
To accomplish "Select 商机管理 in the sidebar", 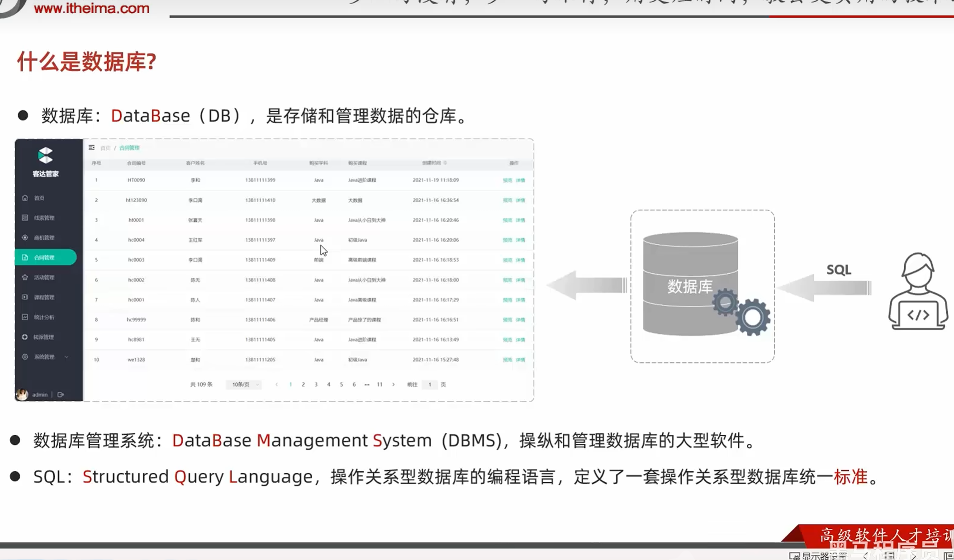I will (x=44, y=237).
